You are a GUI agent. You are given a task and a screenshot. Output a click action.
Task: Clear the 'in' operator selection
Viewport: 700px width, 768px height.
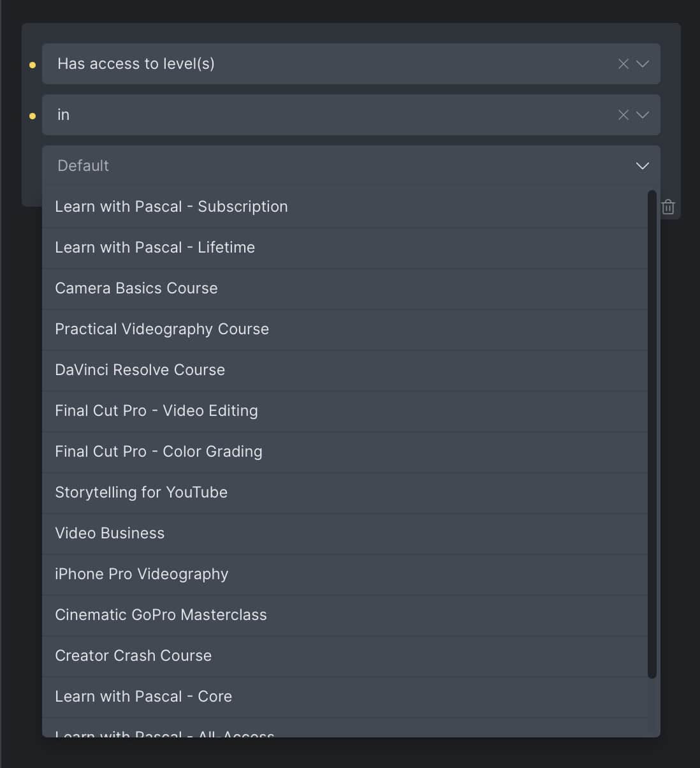[x=623, y=115]
